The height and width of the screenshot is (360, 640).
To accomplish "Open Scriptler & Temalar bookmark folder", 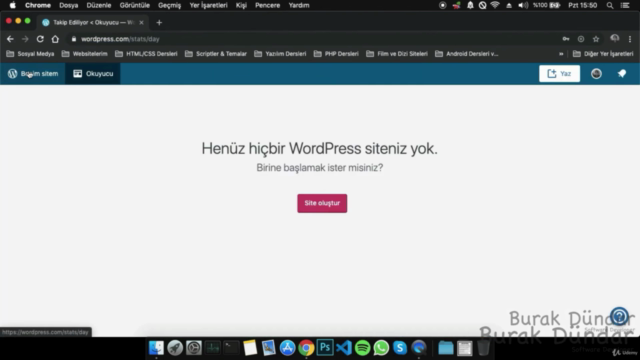I will (x=216, y=53).
